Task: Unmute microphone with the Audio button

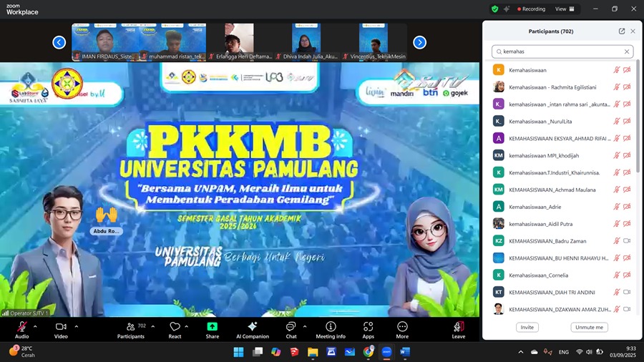Action: coord(21,330)
